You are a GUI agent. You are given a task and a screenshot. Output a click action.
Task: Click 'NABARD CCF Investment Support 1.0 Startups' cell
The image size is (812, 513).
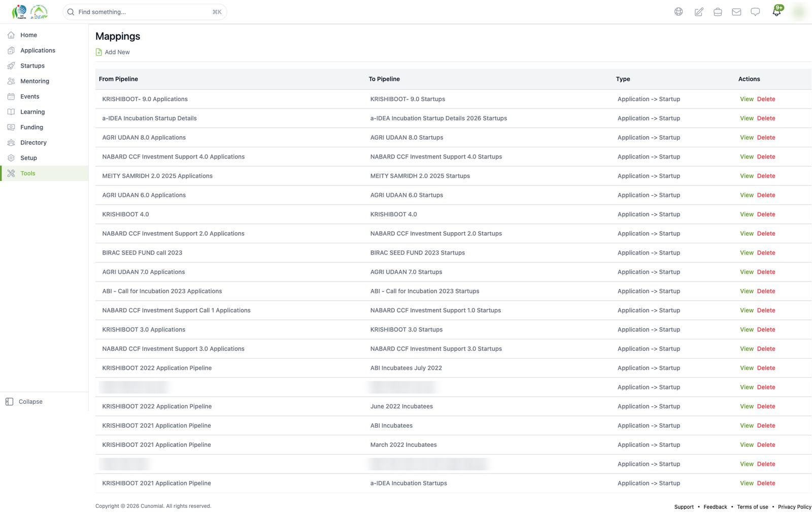[435, 310]
